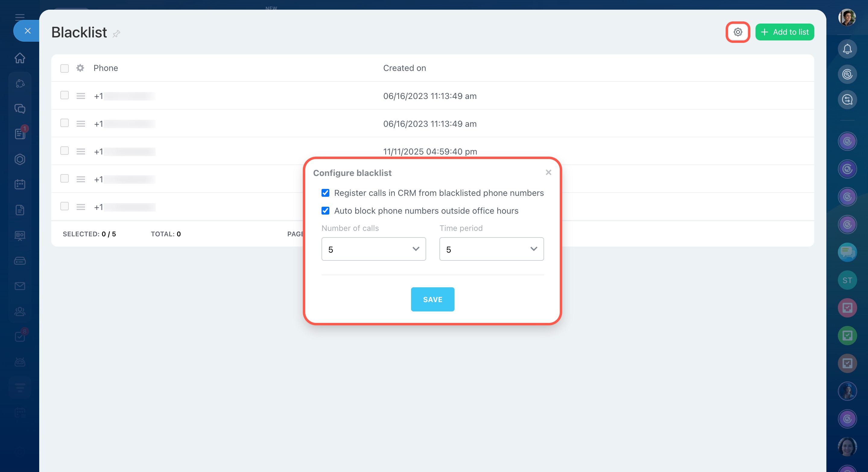
Task: Click the Add to list button
Action: pos(784,32)
